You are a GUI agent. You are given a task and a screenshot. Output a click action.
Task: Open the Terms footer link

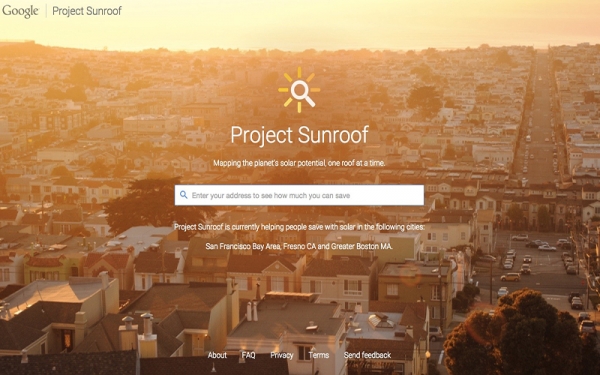319,355
